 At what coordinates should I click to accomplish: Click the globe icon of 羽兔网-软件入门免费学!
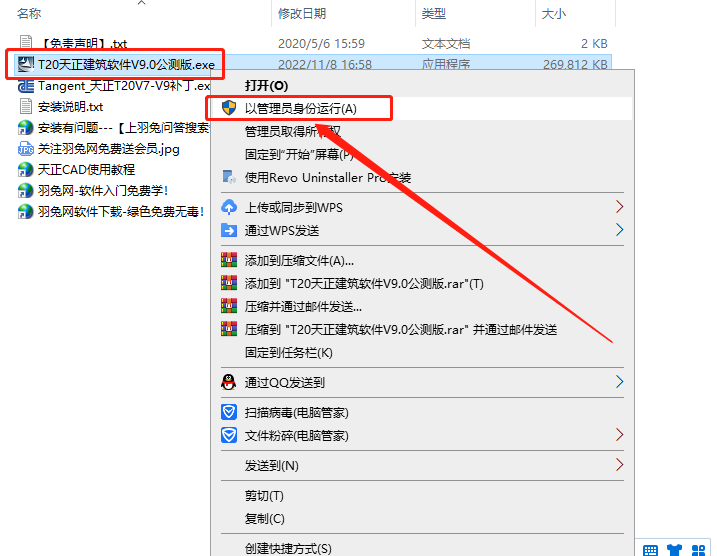click(26, 191)
